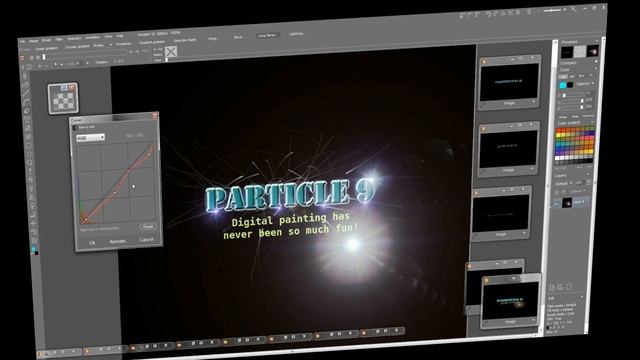This screenshot has height=360, width=640.
Task: Click the black secondary color swatch
Action: coord(570,85)
